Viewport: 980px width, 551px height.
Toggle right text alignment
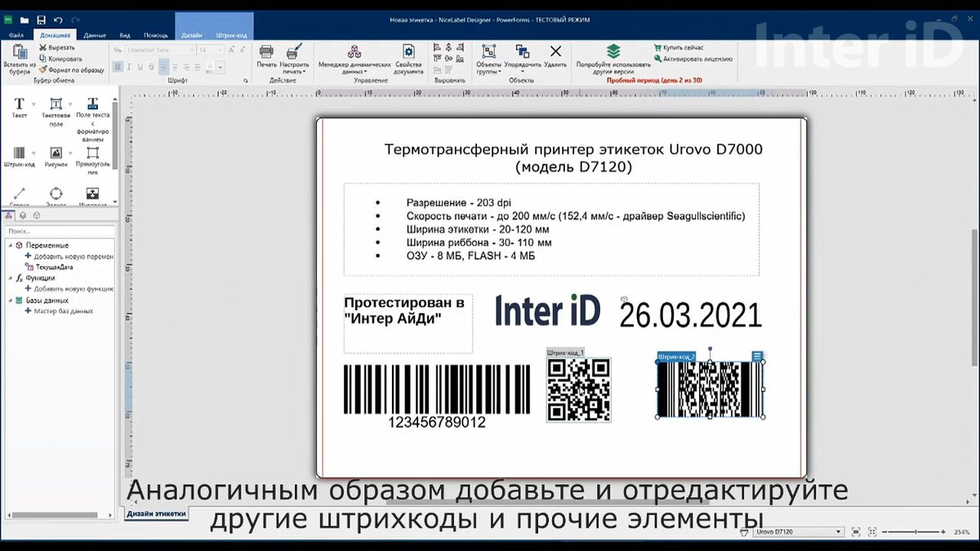(x=185, y=67)
